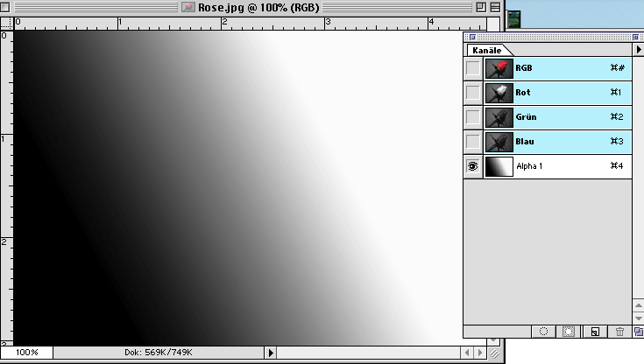Click Save selection as channel icon

[x=569, y=332]
